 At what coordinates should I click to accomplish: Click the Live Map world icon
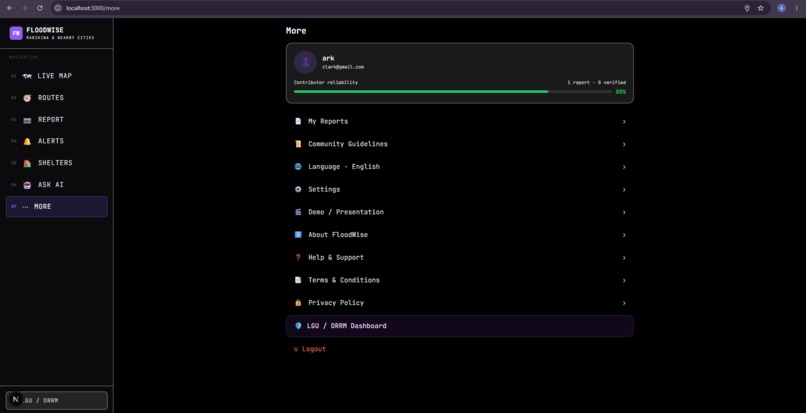click(27, 76)
